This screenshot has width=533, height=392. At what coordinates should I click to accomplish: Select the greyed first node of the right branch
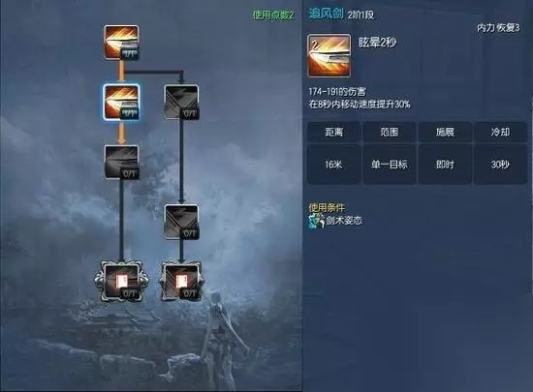[x=181, y=103]
